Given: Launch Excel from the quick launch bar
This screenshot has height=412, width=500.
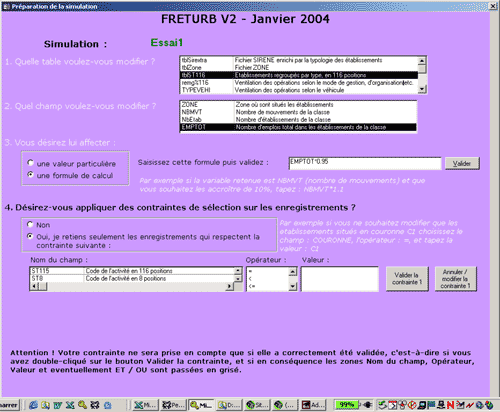Looking at the screenshot, I should (70, 405).
